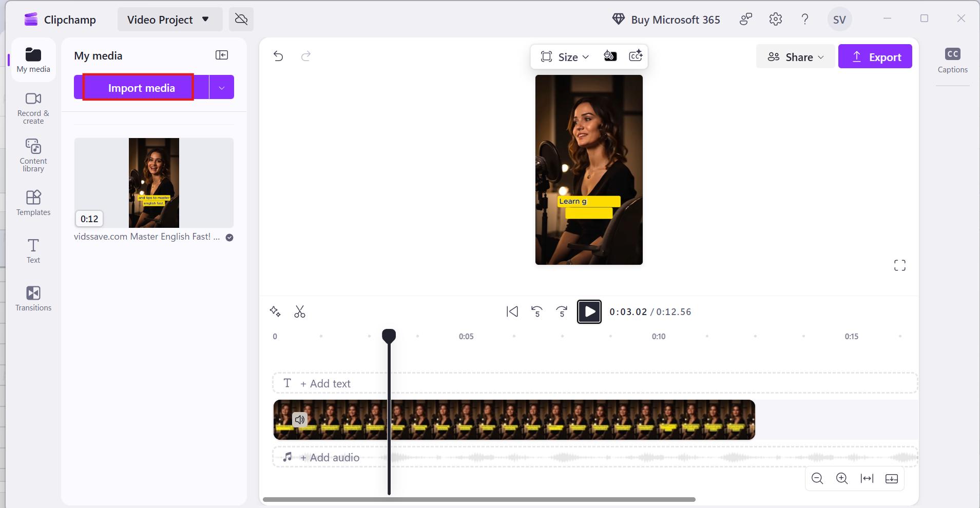Click the 0:10 mark on the ruler
Screen dimensions: 980x508
pos(659,337)
